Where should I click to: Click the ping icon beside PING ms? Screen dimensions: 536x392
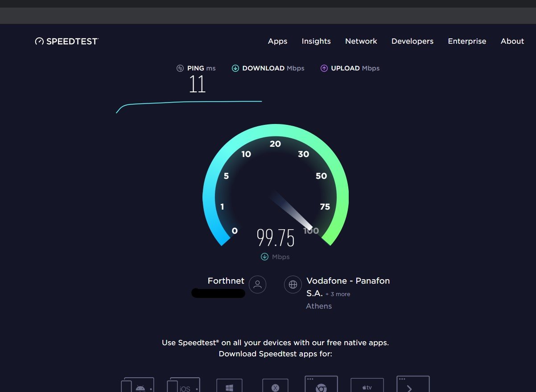click(180, 68)
